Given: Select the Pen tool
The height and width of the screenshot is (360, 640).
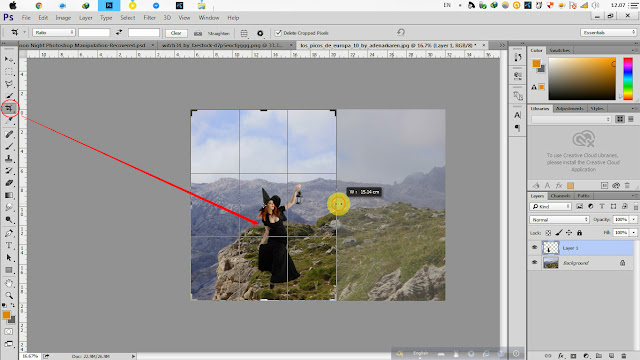Looking at the screenshot, I should coord(9,233).
